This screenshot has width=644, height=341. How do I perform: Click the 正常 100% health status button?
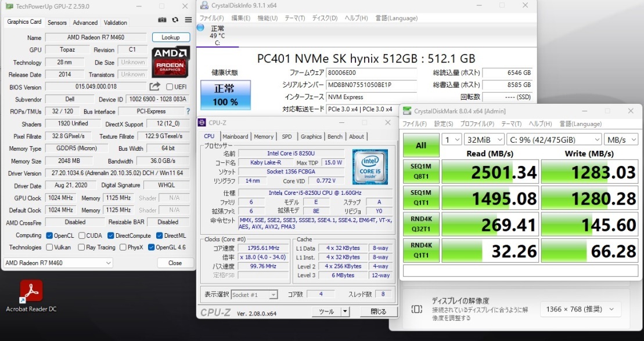tap(225, 95)
